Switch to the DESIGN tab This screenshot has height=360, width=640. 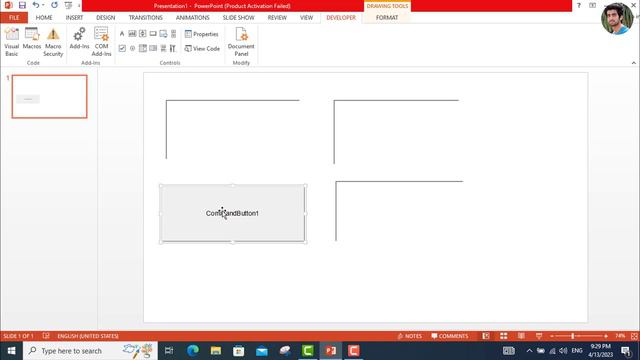(105, 18)
